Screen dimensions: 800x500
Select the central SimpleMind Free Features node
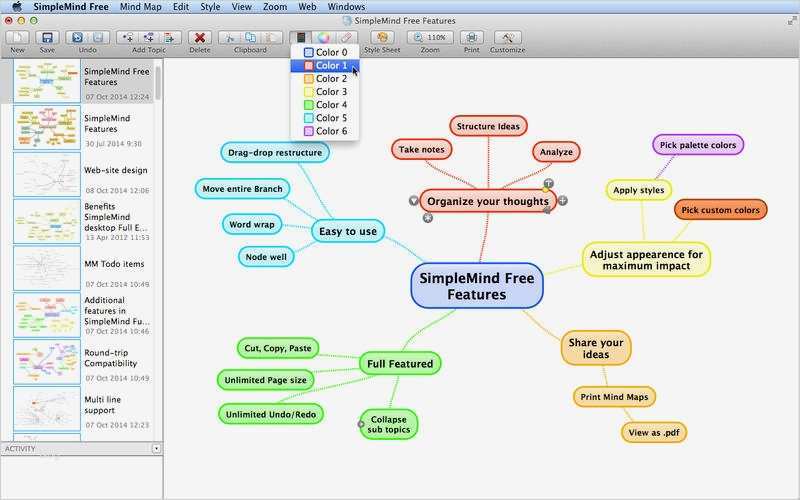point(477,286)
